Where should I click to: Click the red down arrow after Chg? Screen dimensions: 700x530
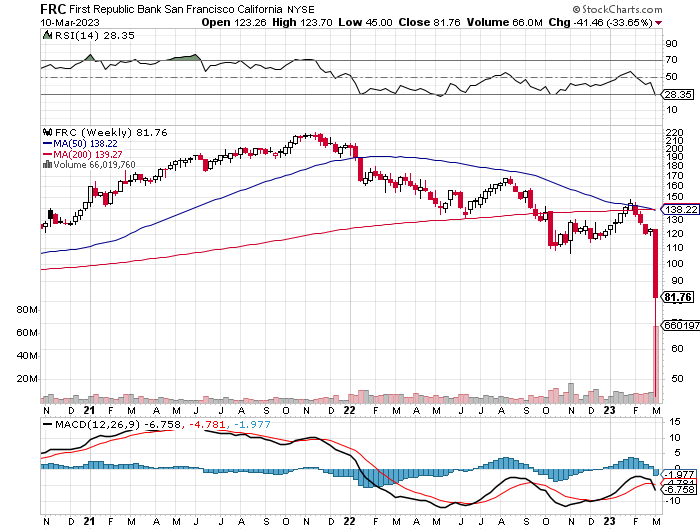(658, 23)
